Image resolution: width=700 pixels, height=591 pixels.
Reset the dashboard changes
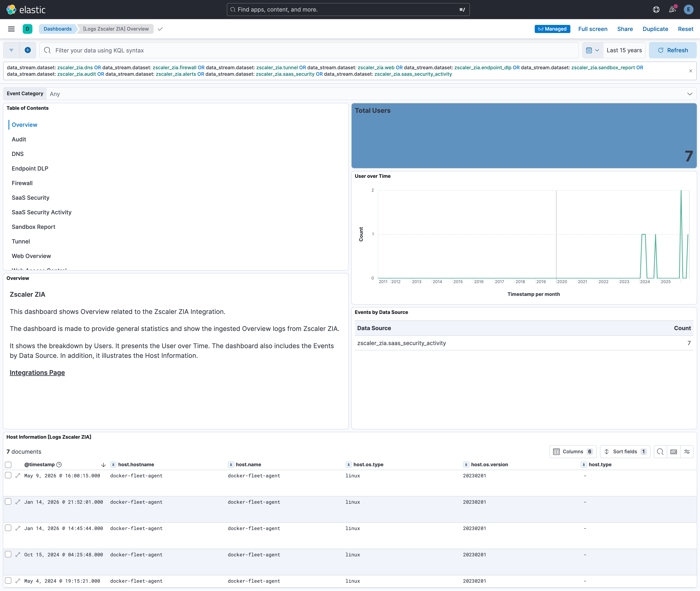coord(685,29)
